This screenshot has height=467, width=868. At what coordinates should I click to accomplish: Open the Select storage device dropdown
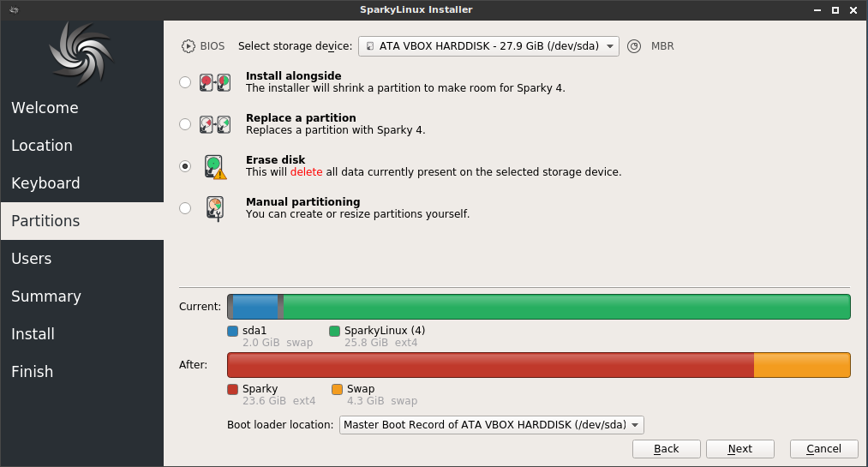click(488, 46)
